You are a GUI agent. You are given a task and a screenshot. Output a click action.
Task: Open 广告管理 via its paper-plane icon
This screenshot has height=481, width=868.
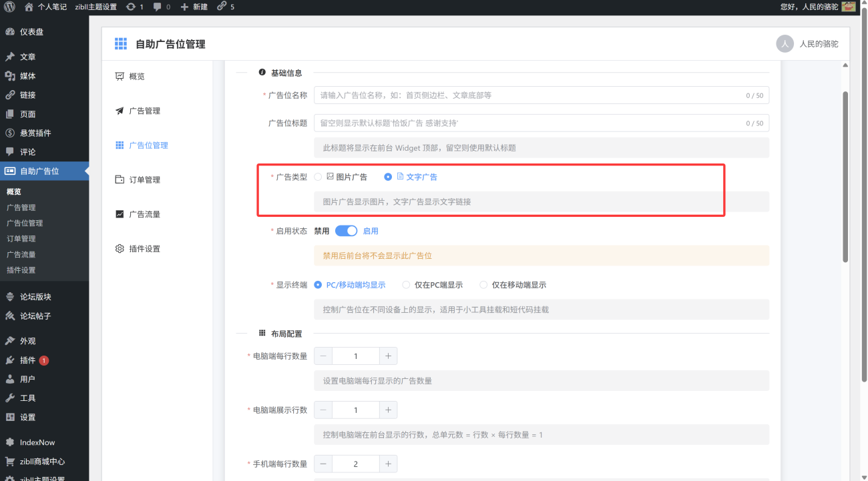(x=120, y=111)
